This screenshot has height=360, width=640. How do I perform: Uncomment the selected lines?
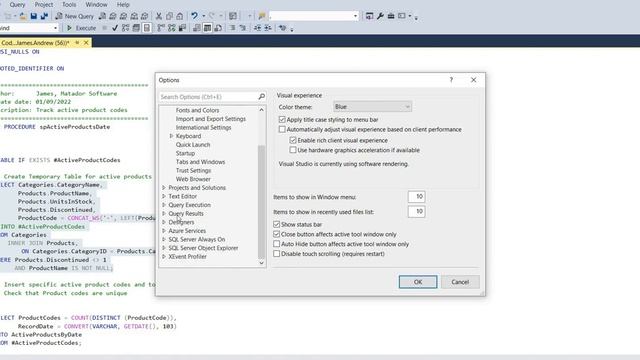pos(243,28)
